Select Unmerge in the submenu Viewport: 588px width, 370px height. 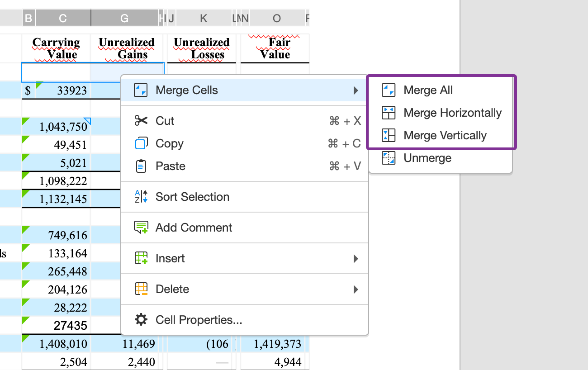tap(427, 158)
